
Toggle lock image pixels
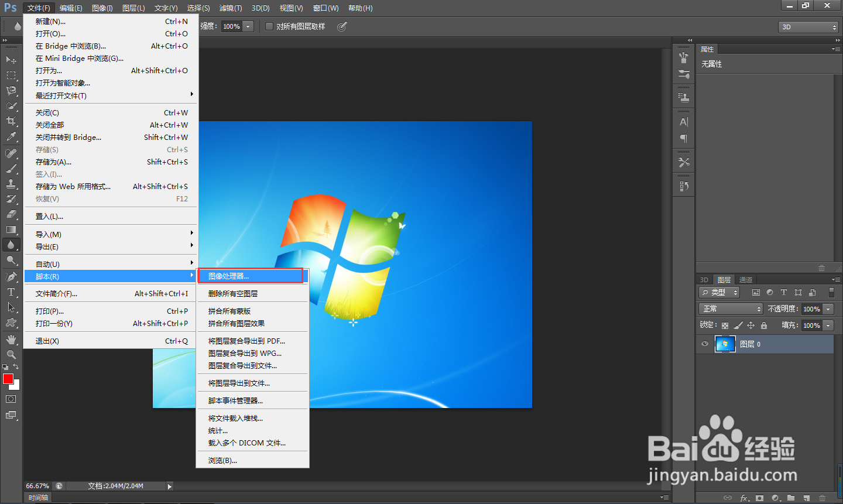[x=738, y=325]
